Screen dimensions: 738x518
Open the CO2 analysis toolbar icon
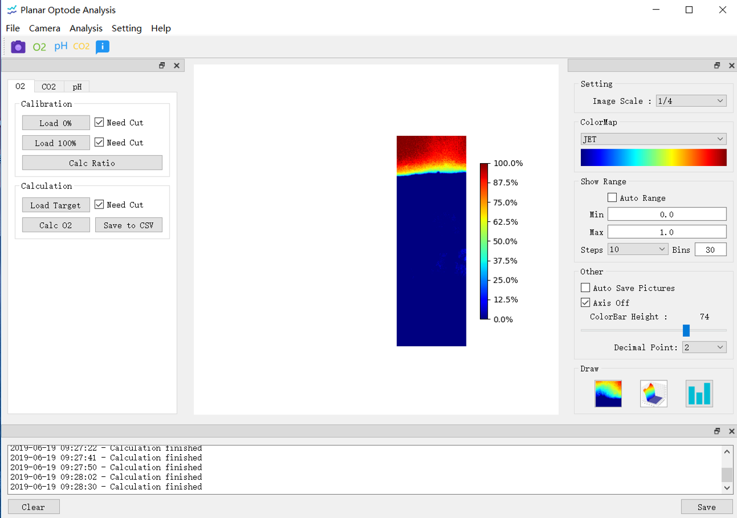[81, 47]
